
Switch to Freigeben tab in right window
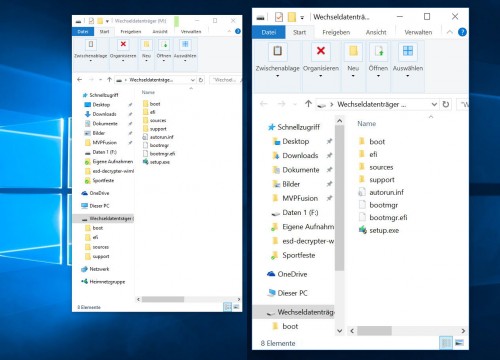point(336,32)
